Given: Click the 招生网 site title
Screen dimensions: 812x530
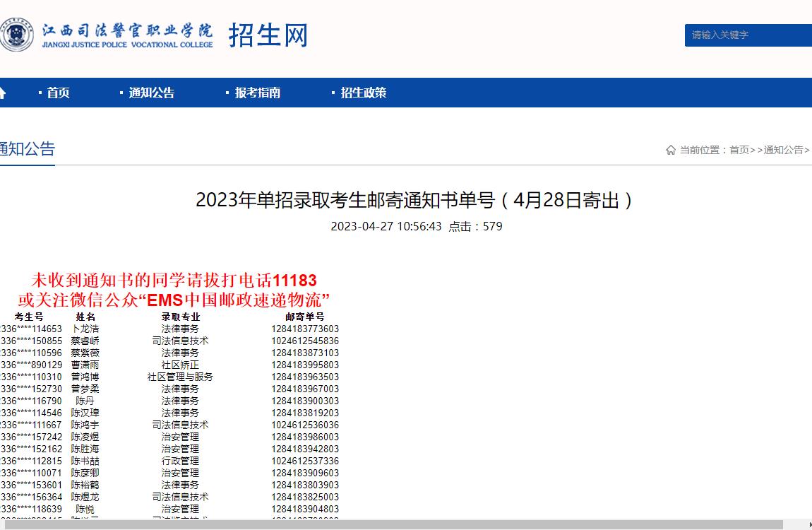Looking at the screenshot, I should 268,35.
